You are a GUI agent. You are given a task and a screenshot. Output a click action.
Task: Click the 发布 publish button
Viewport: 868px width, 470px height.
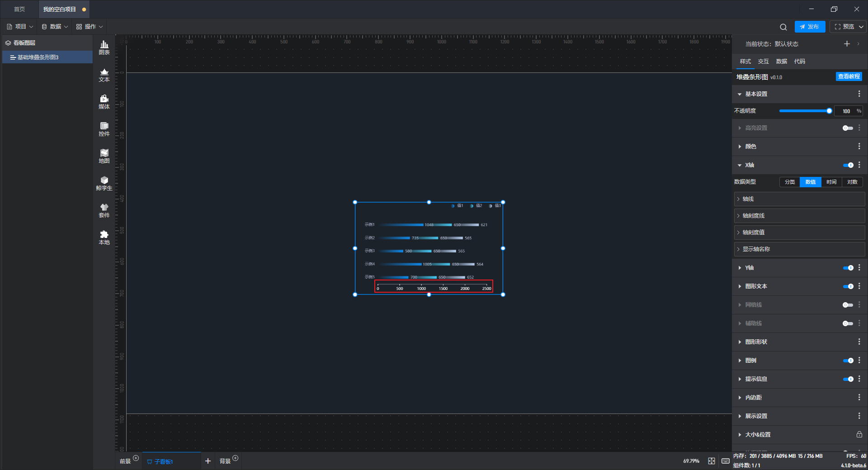tap(810, 27)
